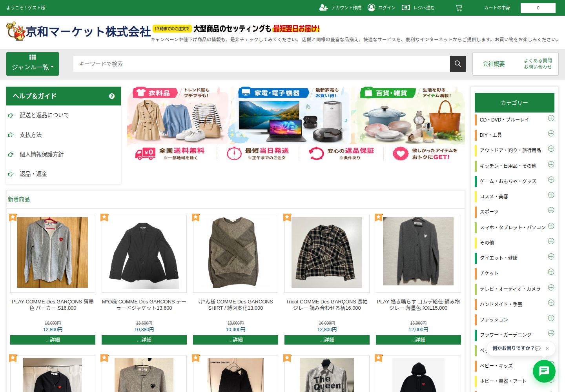Expand the スポーツ category

[551, 210]
